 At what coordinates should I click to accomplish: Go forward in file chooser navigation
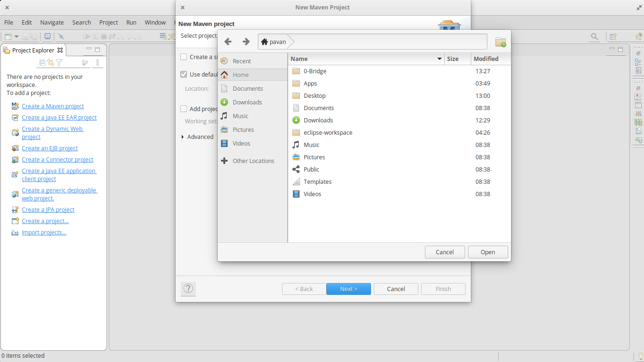246,42
